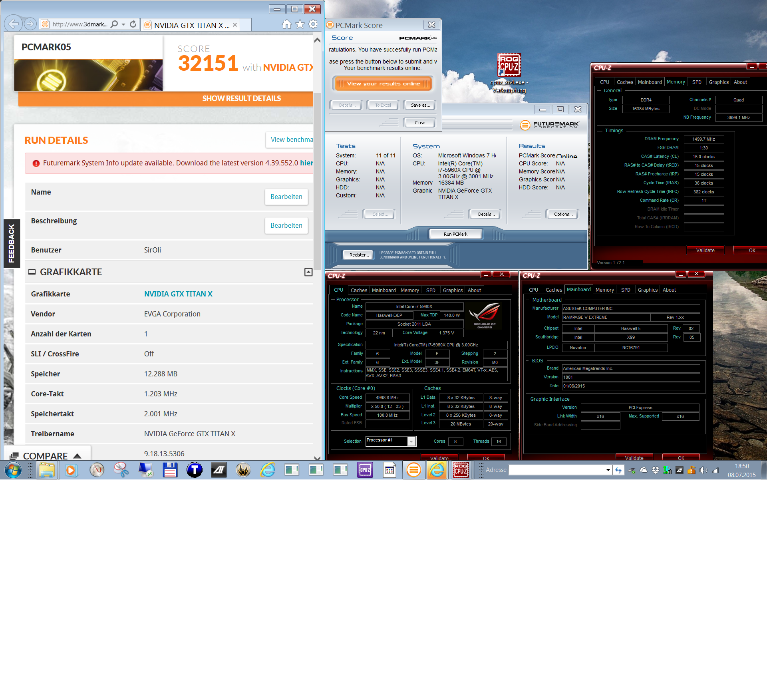Open the browser settings gear

(313, 24)
